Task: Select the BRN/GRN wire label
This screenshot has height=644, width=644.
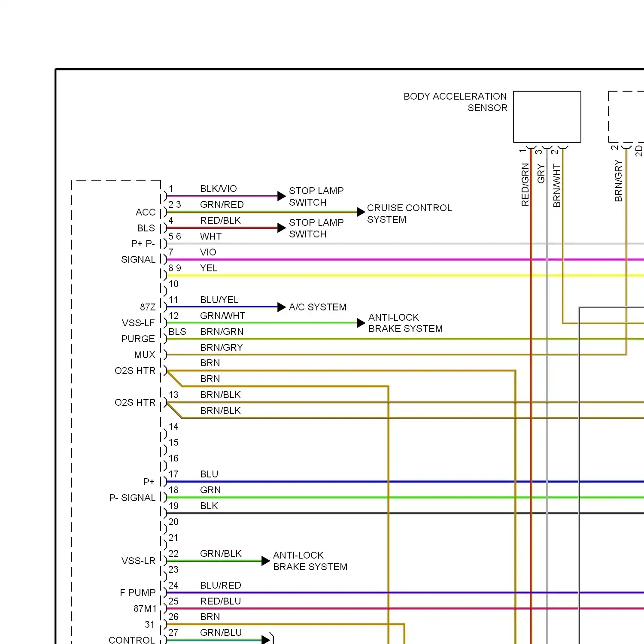Action: (x=222, y=331)
